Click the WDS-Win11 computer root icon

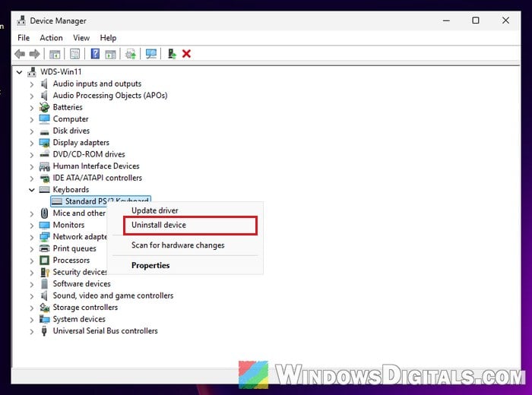32,72
